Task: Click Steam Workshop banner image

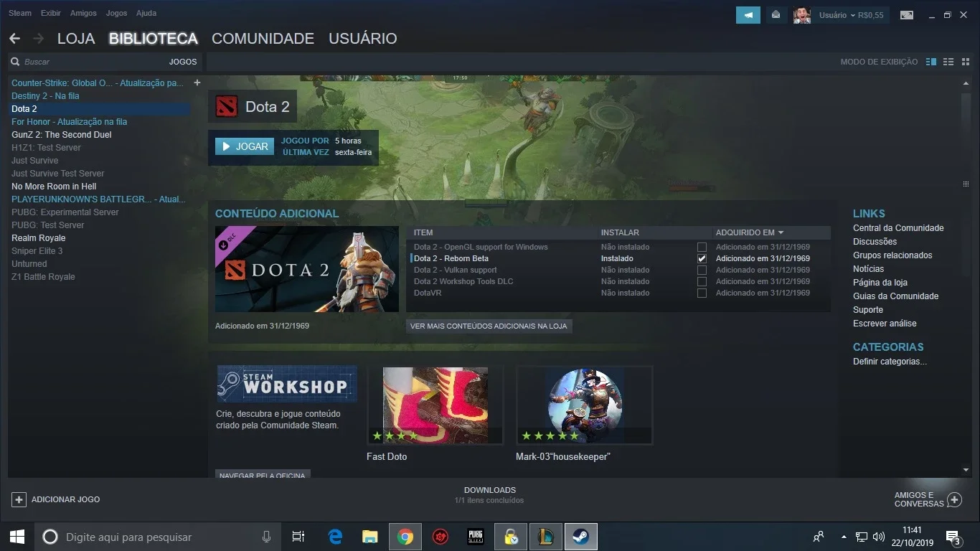Action: coord(287,384)
